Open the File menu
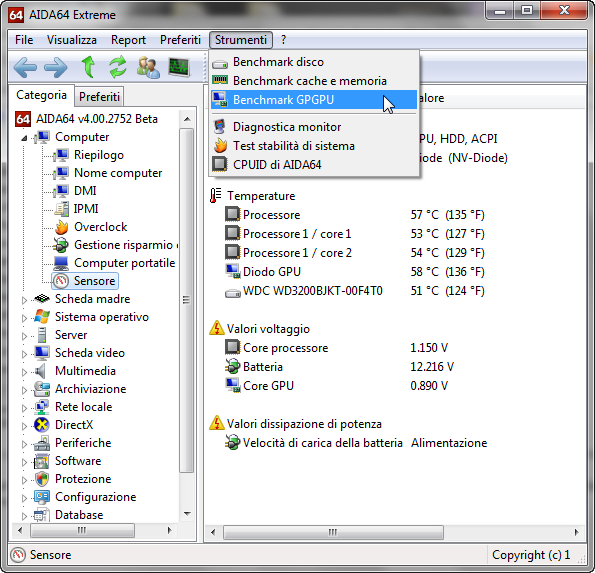 point(24,40)
